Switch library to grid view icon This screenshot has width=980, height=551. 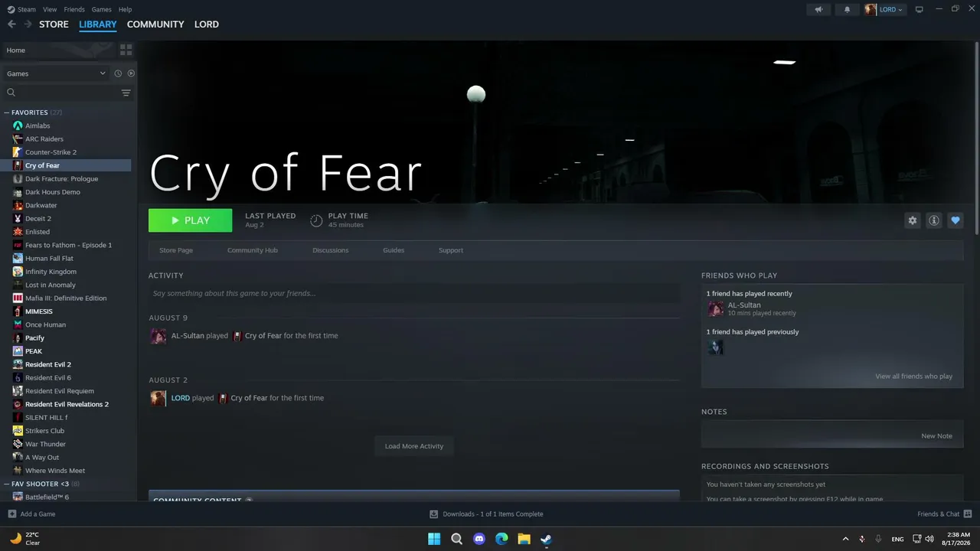point(126,50)
